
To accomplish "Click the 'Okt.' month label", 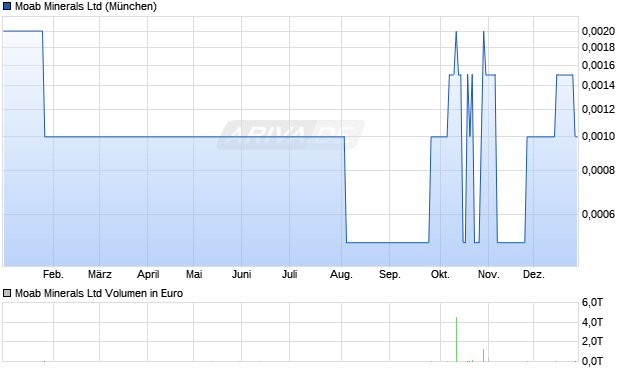I will [x=440, y=274].
